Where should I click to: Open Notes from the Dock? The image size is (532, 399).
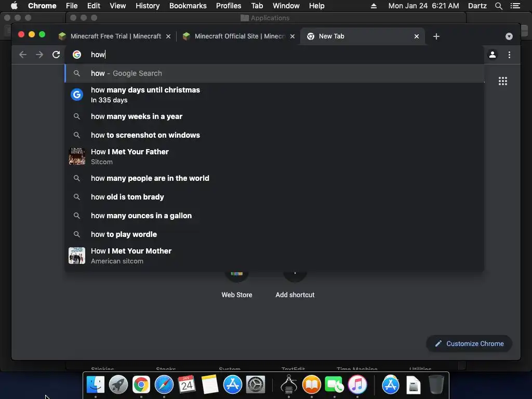[210, 385]
